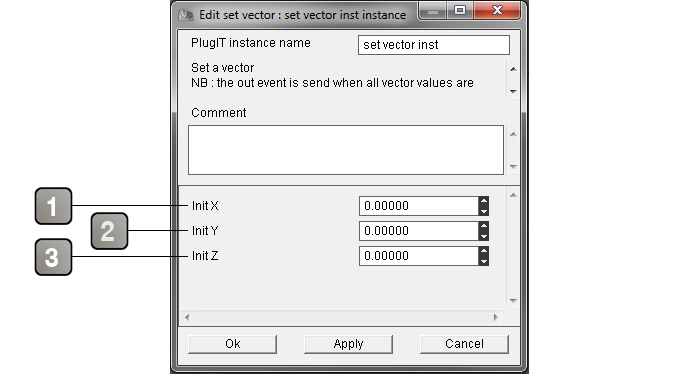Viewport: 700px width, 374px height.
Task: Decrease the Init Z value with down arrow
Action: click(x=483, y=261)
